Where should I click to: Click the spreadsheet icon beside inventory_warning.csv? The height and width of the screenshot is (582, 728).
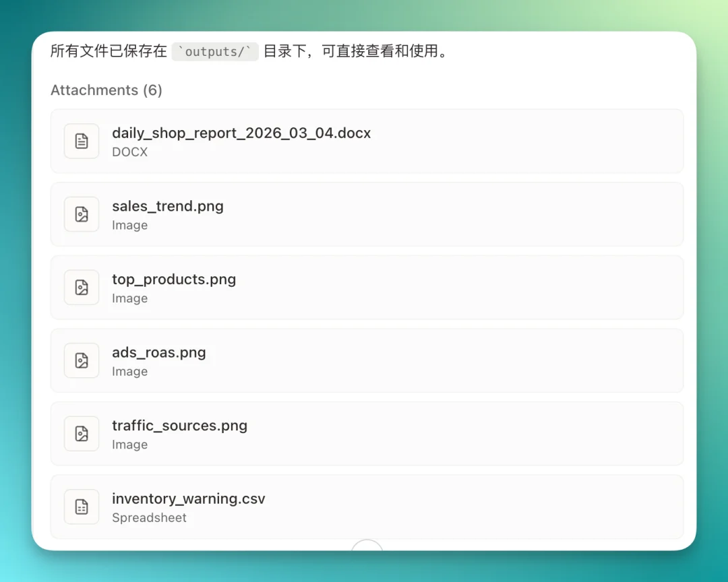[81, 507]
